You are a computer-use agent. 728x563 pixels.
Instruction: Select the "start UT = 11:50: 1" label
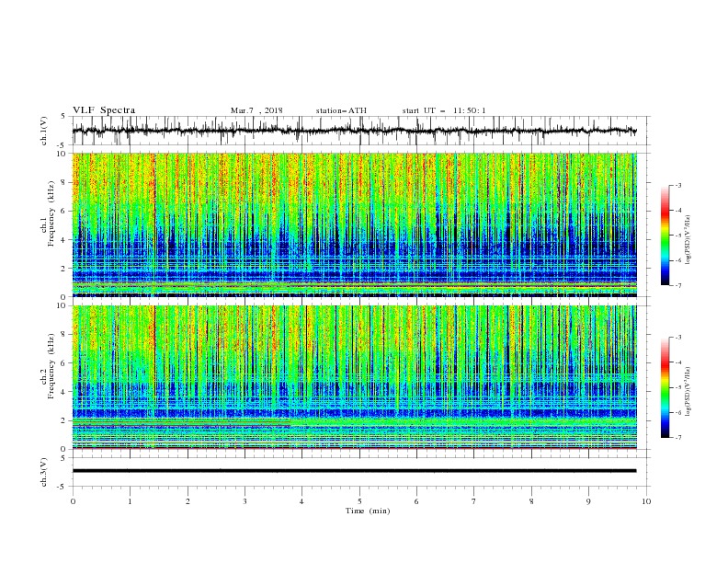coord(444,110)
